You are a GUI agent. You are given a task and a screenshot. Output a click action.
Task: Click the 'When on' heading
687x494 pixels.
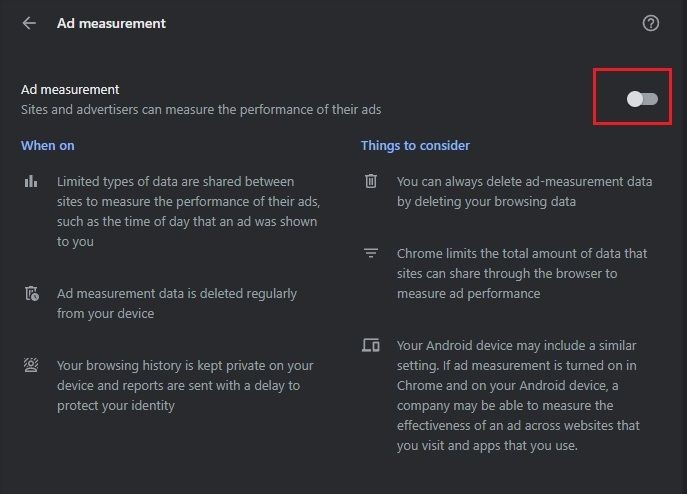tap(48, 146)
